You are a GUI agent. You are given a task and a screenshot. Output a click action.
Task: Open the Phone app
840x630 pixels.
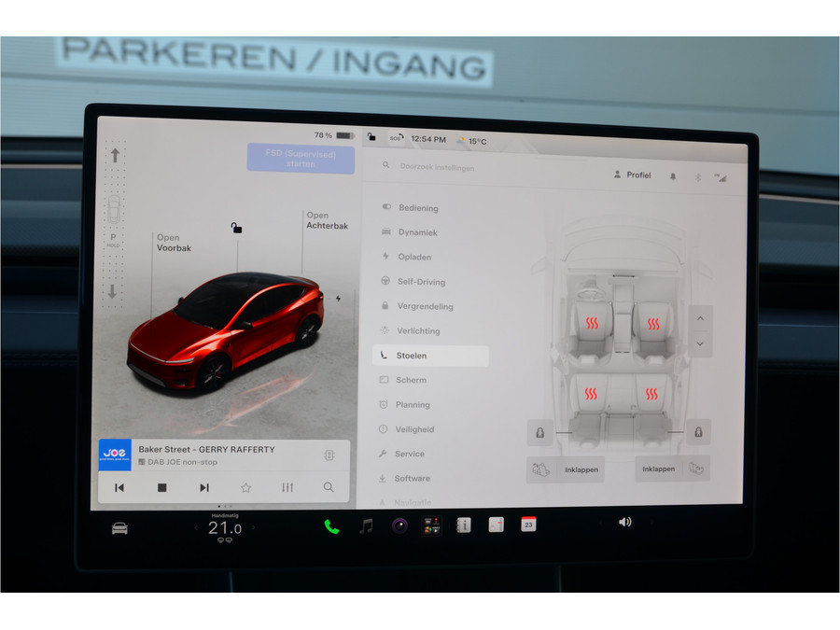coord(331,526)
